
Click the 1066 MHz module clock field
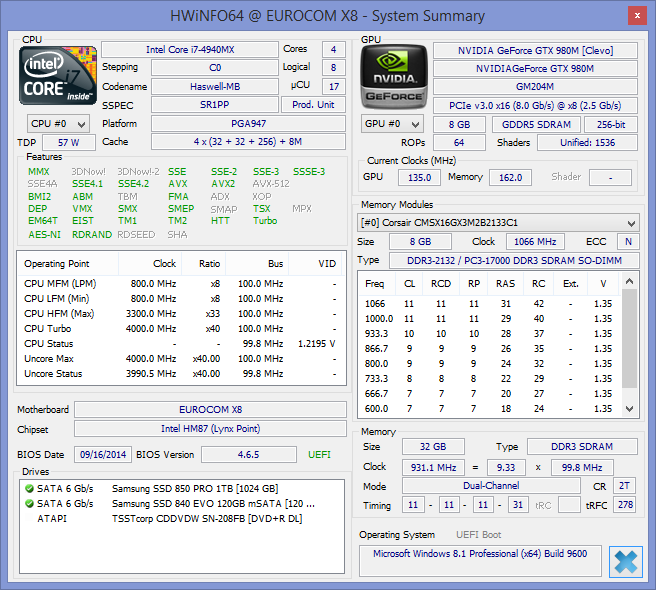pos(535,241)
